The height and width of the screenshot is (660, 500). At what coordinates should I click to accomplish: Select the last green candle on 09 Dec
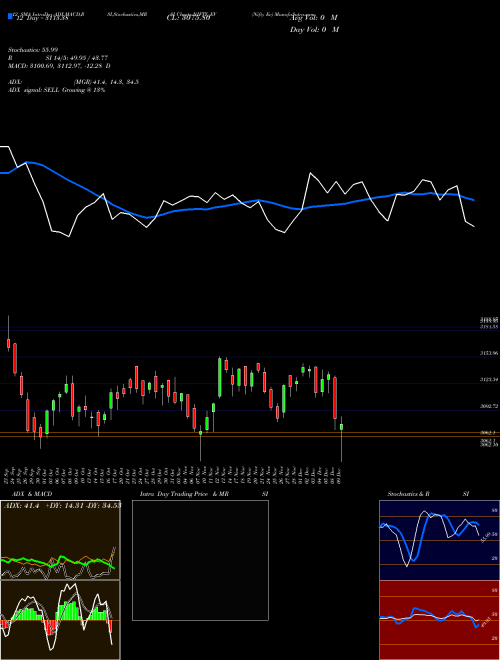341,427
